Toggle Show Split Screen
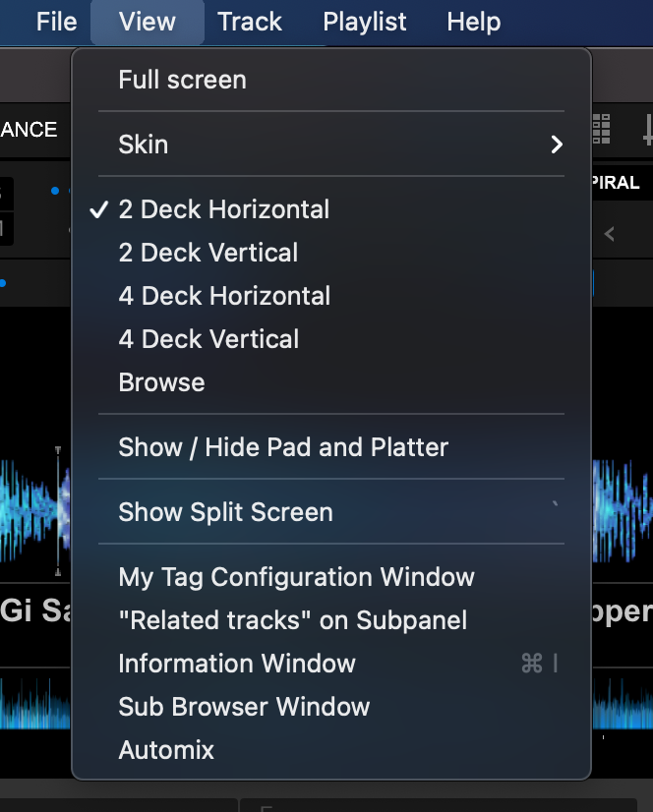The height and width of the screenshot is (812, 653). tap(226, 512)
